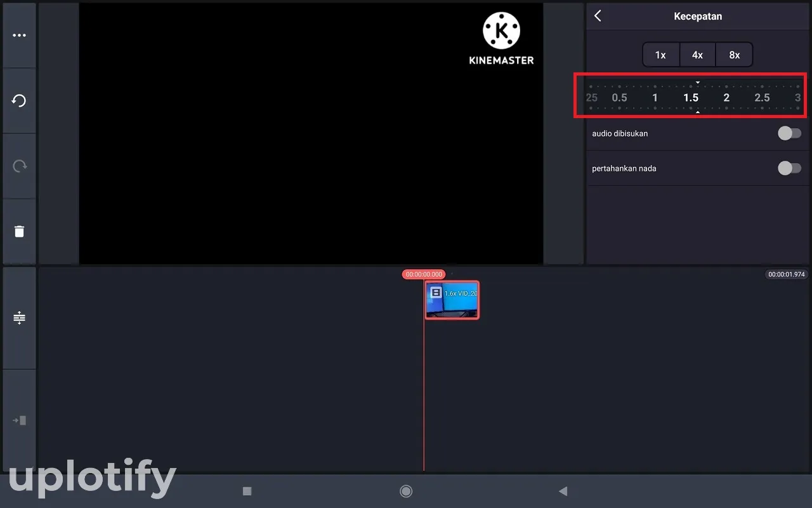Click the red 00:00:00.000 playhead marker

(424, 274)
